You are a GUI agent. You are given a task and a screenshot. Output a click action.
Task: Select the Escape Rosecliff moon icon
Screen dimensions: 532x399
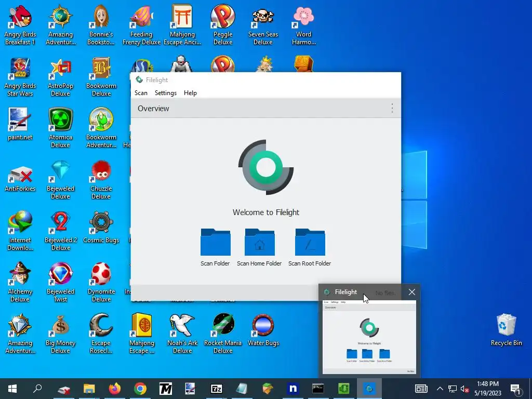[101, 334]
